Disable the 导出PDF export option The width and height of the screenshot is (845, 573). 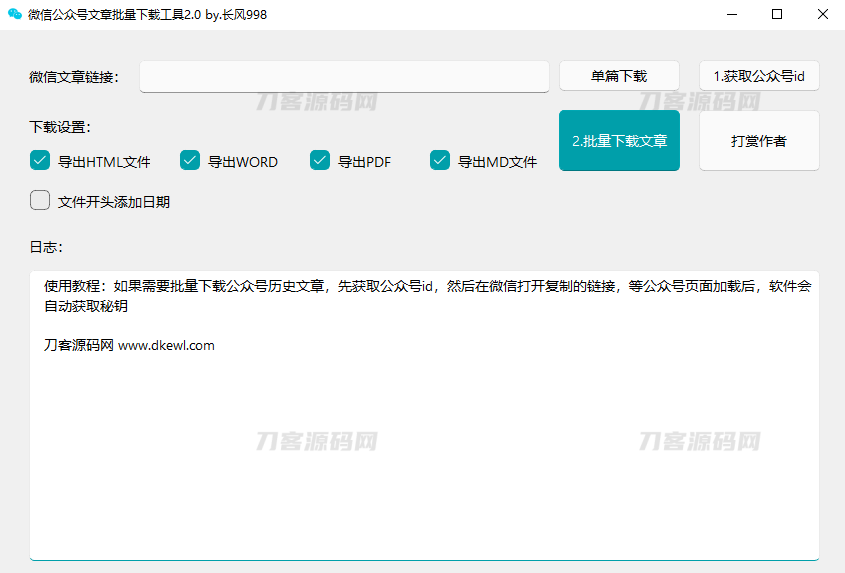coord(320,160)
